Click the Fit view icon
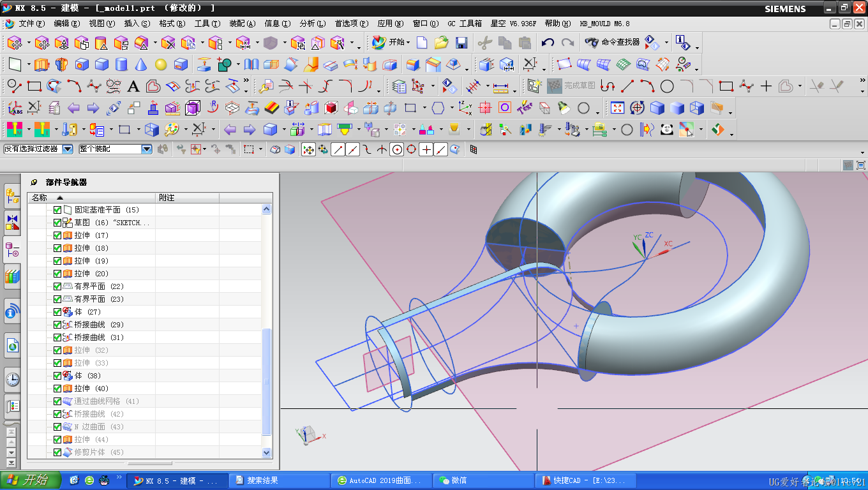Screen dimensions: 868x490 pos(617,108)
